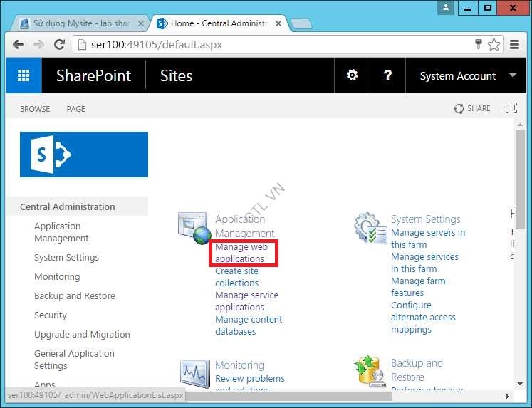The image size is (532, 408).
Task: Click Manage servers in this farm
Action: point(428,239)
